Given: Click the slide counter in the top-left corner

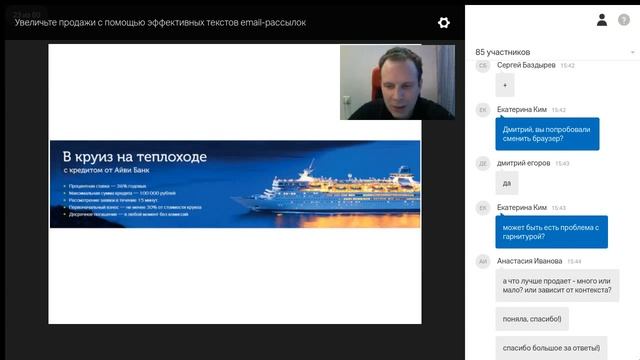Looking at the screenshot, I should [27, 15].
